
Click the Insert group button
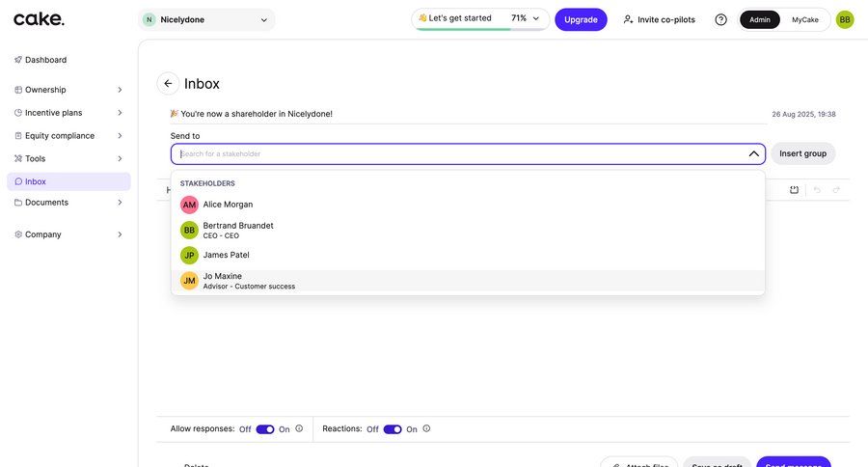tap(802, 153)
